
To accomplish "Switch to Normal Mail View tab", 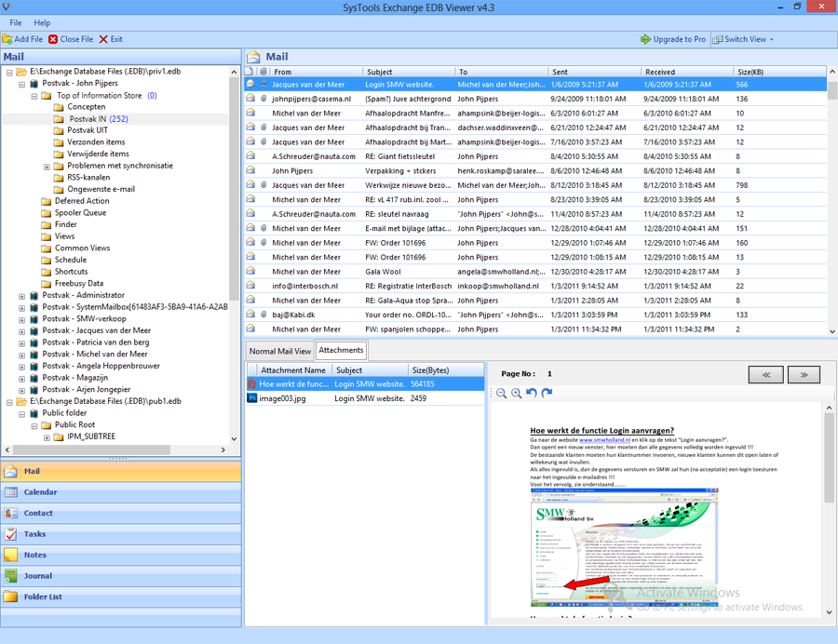I will click(x=280, y=351).
